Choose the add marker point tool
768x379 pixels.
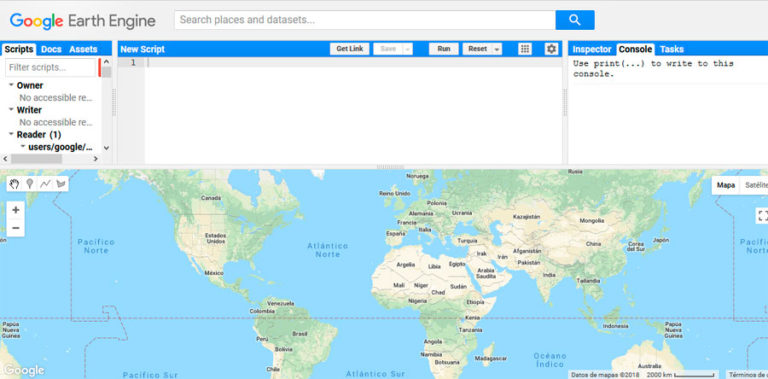click(29, 184)
